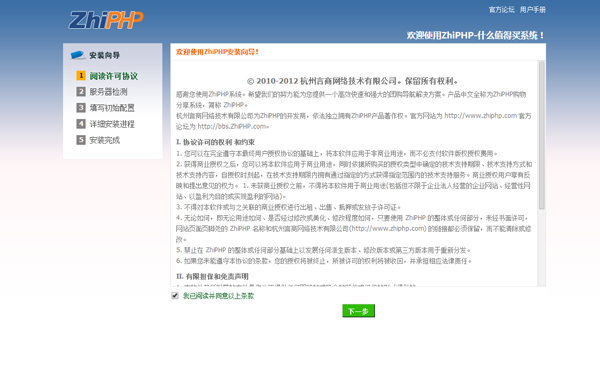Click the green 下一步 button
This screenshot has height=389, width=600.
[359, 311]
